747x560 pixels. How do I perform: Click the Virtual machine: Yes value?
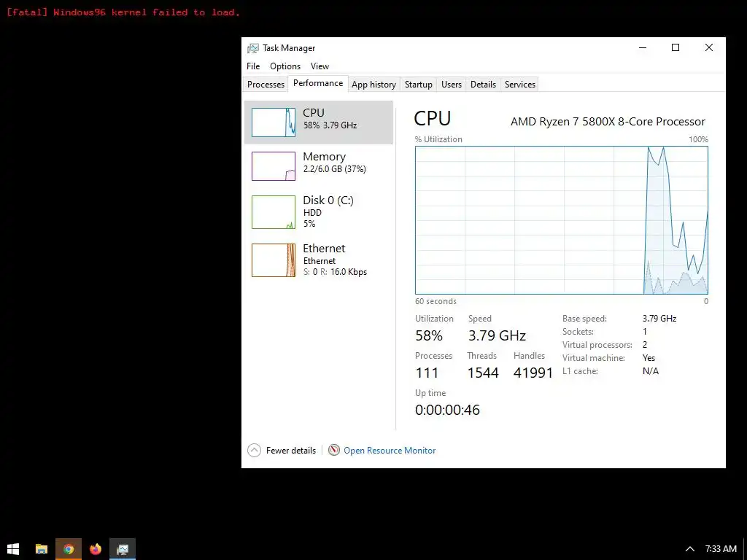point(649,358)
